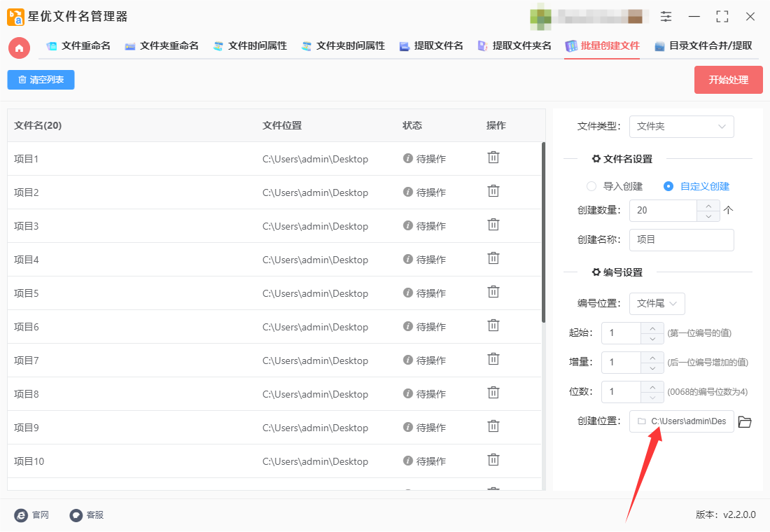Click the 文件名(20) column header
Viewport: 770px width, 532px height.
point(38,126)
